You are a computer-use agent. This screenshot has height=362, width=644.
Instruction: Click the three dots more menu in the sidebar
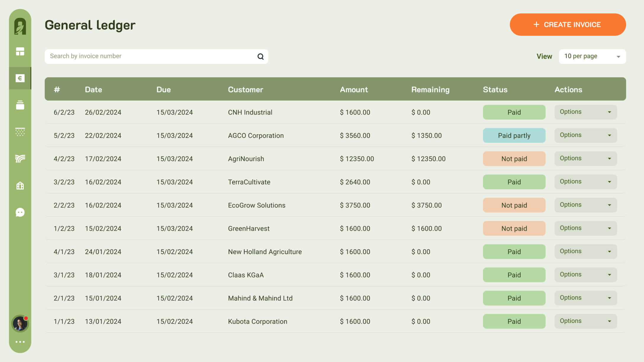pos(20,342)
